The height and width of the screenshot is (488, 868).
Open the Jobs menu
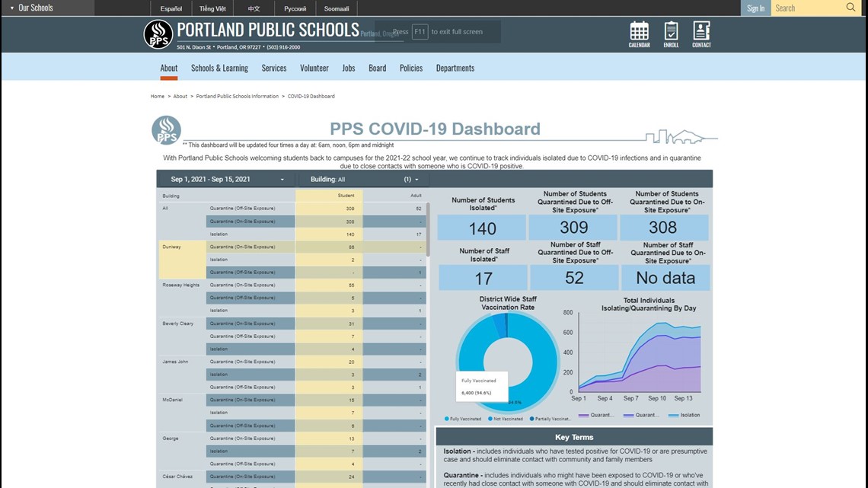point(349,68)
